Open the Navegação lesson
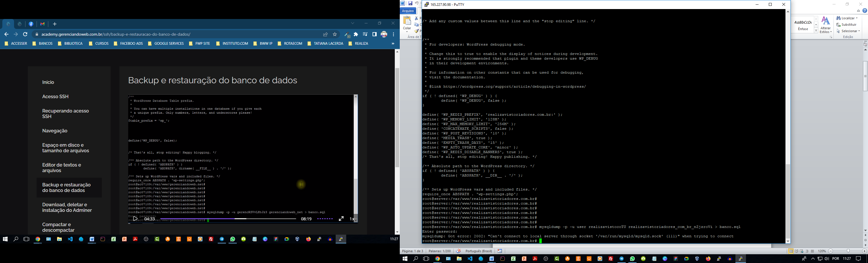This screenshot has height=263, width=868. (55, 131)
